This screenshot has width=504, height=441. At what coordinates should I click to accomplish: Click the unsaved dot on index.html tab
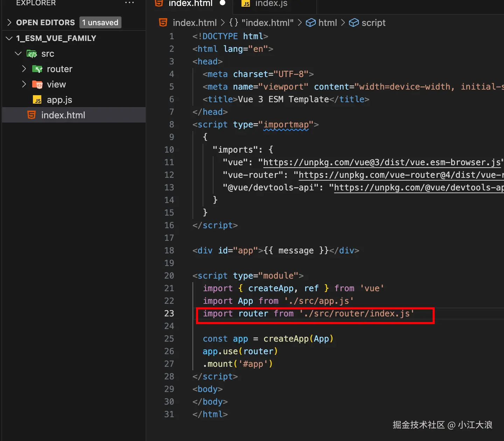[x=223, y=3]
